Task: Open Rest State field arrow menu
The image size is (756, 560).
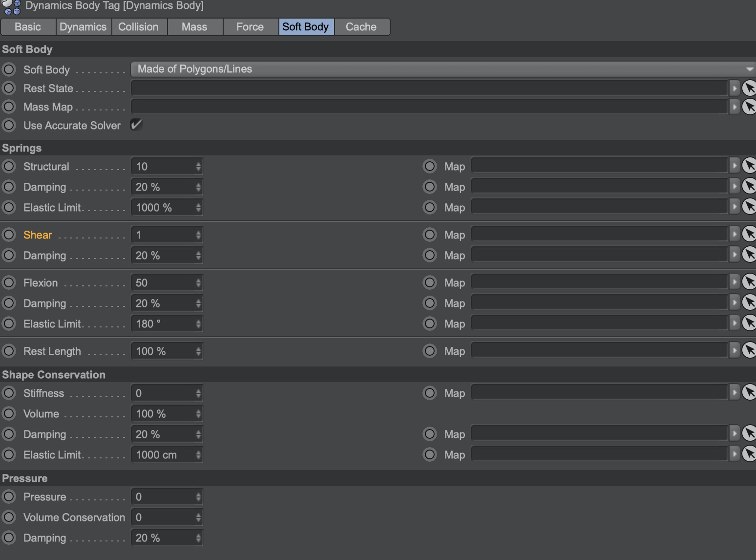Action: point(735,88)
